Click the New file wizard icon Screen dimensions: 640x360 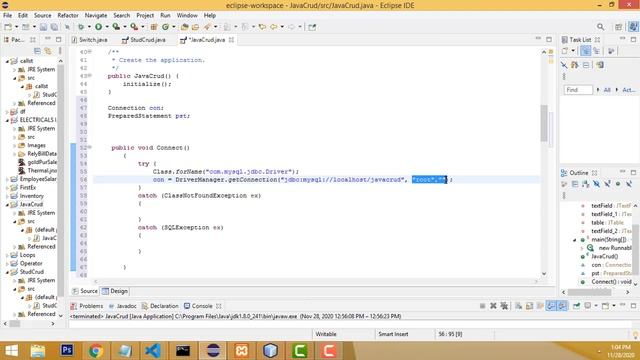pos(8,27)
